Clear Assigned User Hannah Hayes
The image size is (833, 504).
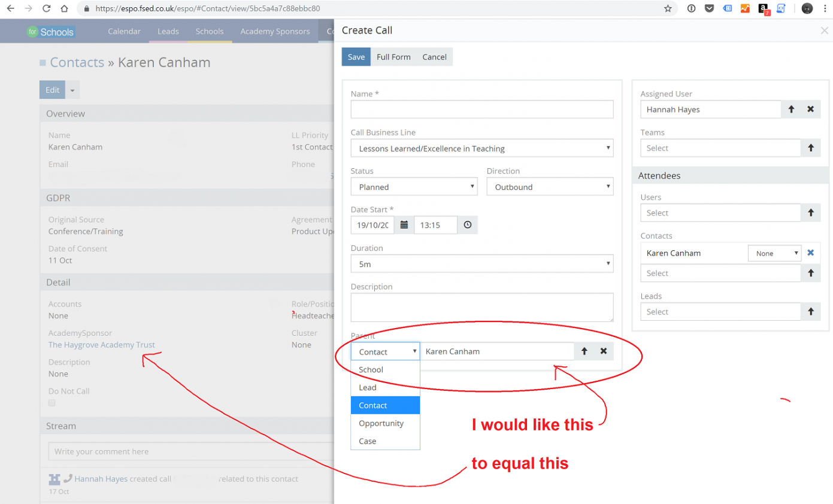[811, 110]
